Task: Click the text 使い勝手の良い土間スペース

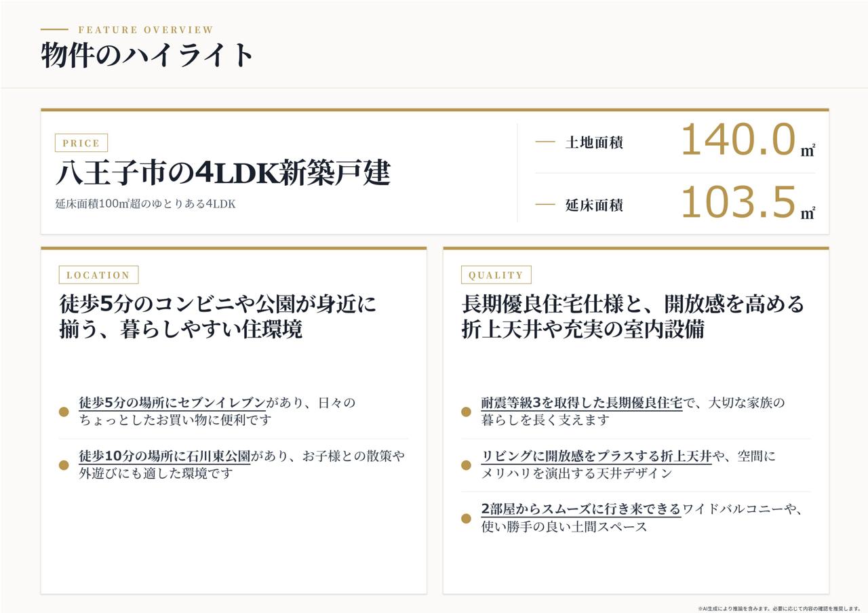Action: [x=564, y=527]
